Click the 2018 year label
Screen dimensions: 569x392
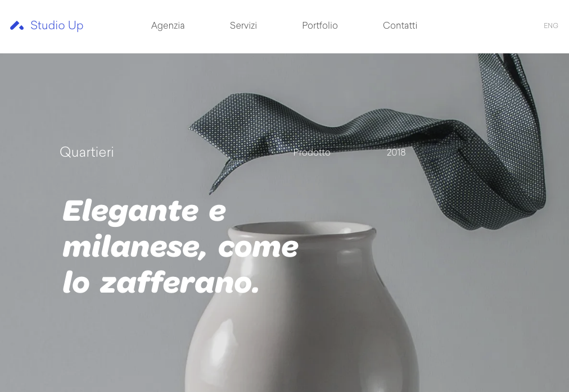396,152
